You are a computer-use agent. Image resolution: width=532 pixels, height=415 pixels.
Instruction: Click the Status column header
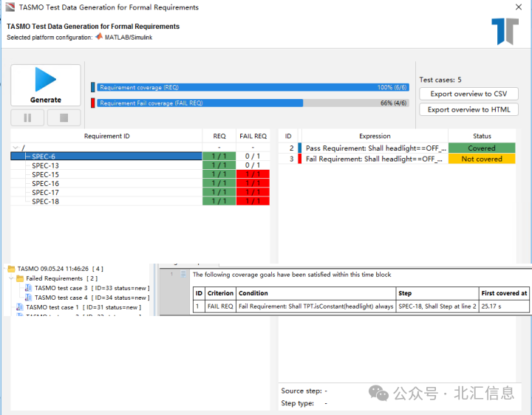point(482,136)
